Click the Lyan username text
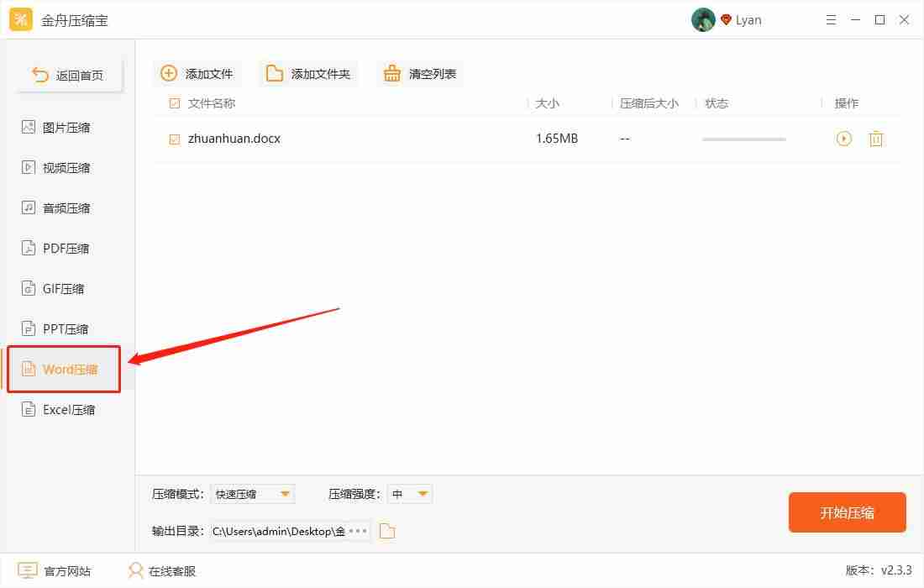Screen dimensions: 924x588 (x=748, y=20)
